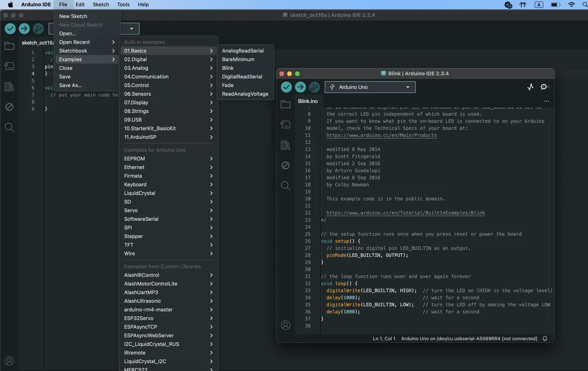Open the Serial Monitor in Blink window

(544, 87)
